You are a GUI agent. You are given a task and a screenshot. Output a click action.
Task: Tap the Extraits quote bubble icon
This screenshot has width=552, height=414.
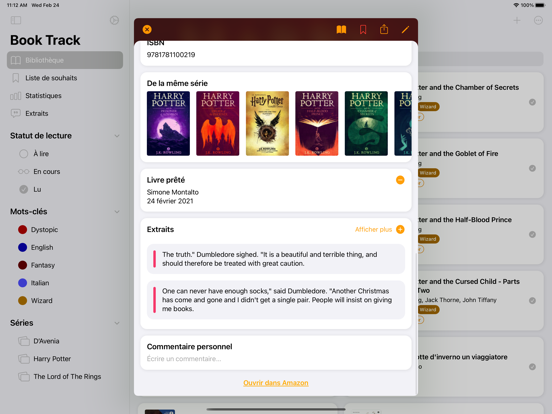[x=15, y=113]
